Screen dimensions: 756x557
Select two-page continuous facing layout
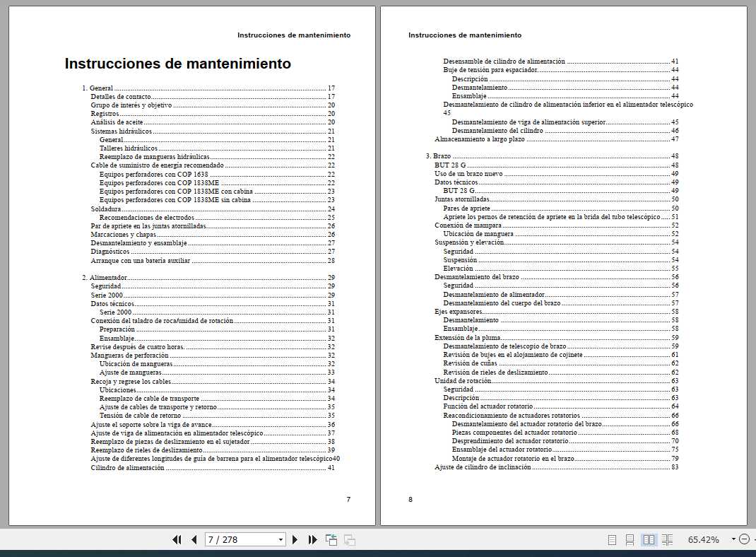click(x=666, y=540)
